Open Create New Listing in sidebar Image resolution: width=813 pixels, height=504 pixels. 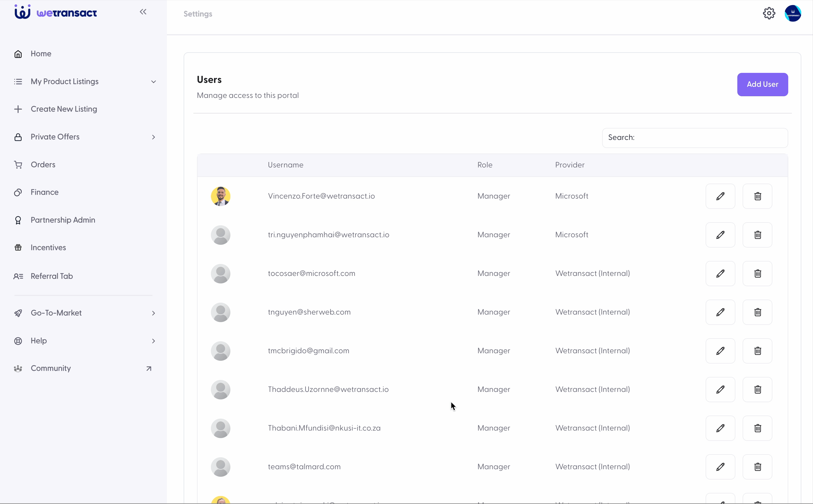[x=55, y=109]
